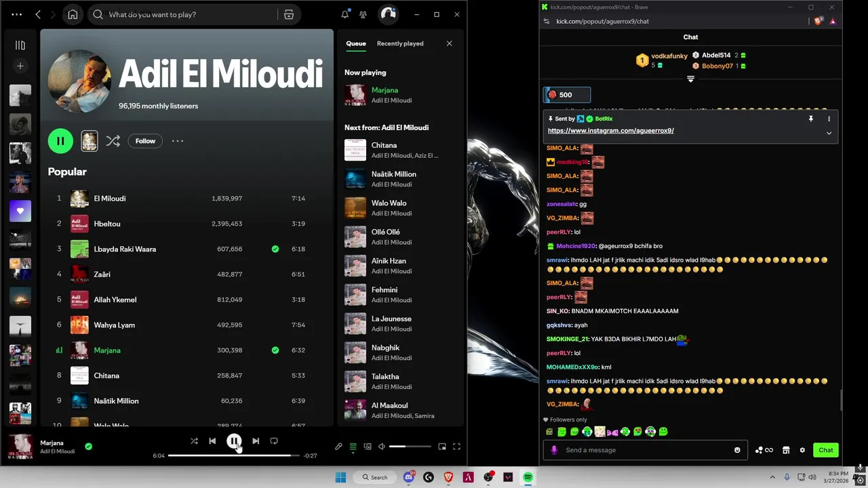Skip to next track
868x488 pixels.
coord(256,441)
